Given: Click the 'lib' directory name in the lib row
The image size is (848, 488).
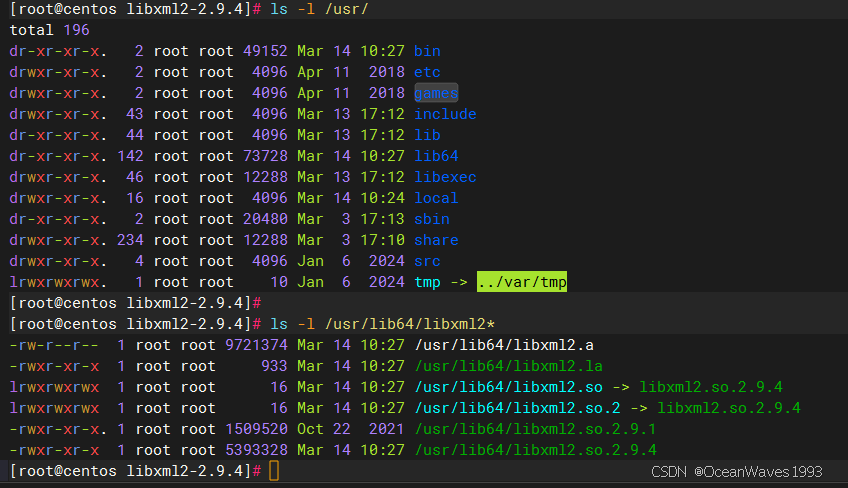Looking at the screenshot, I should point(427,135).
